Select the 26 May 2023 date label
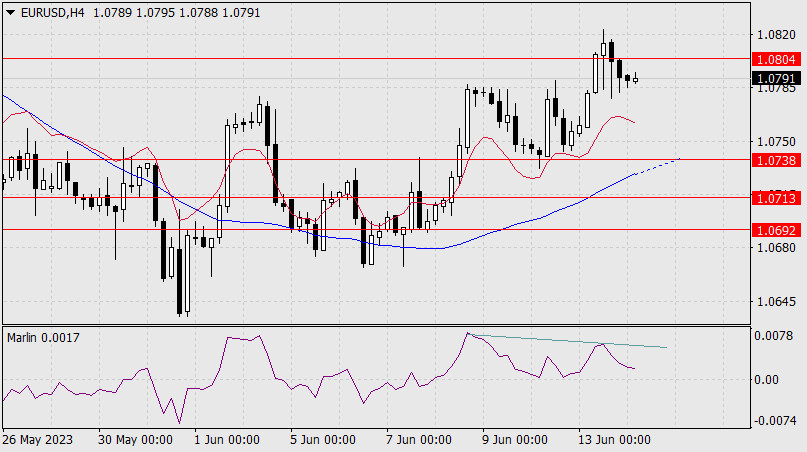 37,440
